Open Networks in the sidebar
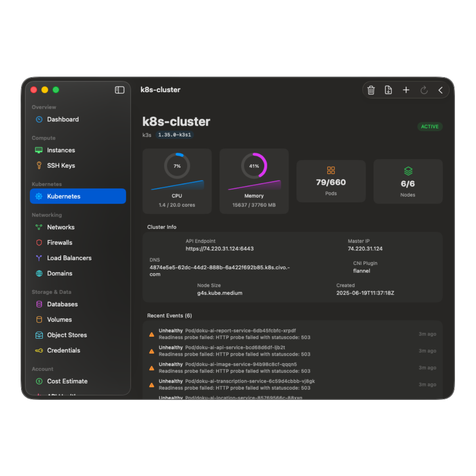Viewport: 476px width, 476px height. click(78, 227)
